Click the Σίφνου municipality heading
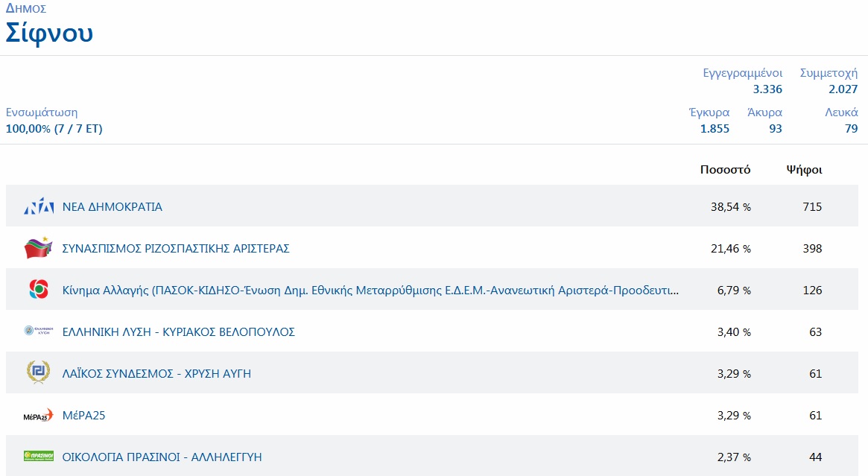The height and width of the screenshot is (476, 868). click(50, 34)
